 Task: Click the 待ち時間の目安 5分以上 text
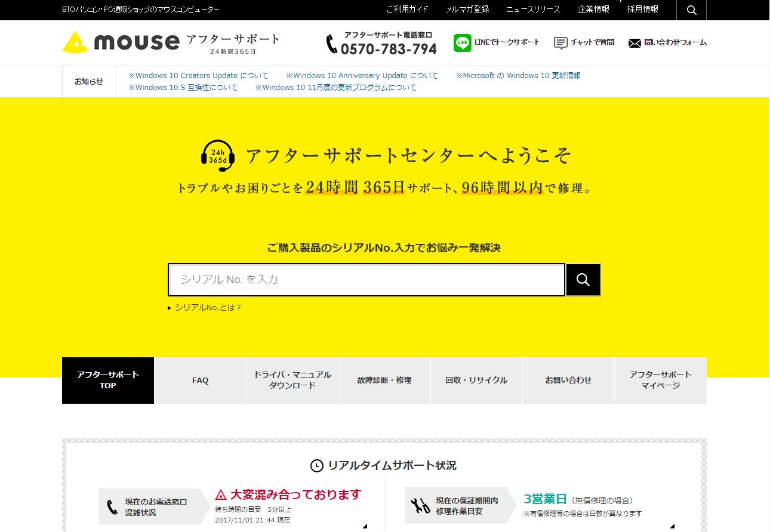[x=253, y=509]
